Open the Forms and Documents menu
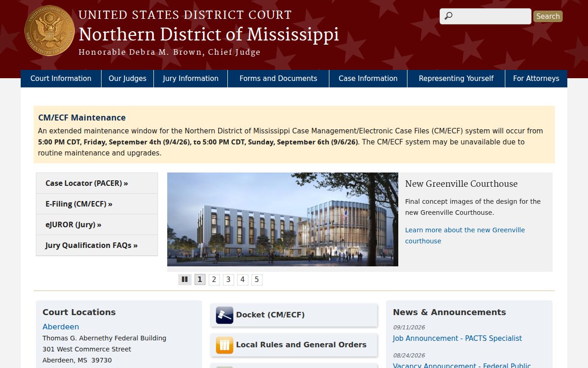 278,79
